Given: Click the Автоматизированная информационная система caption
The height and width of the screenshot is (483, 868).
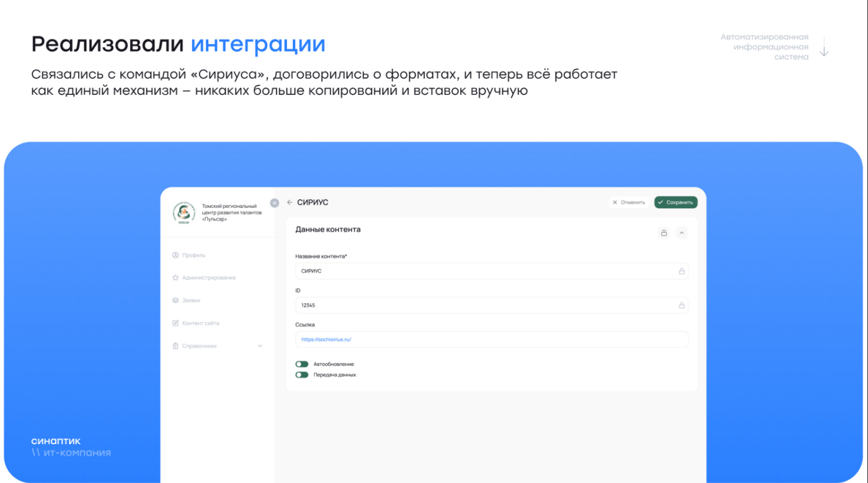Looking at the screenshot, I should (x=764, y=47).
